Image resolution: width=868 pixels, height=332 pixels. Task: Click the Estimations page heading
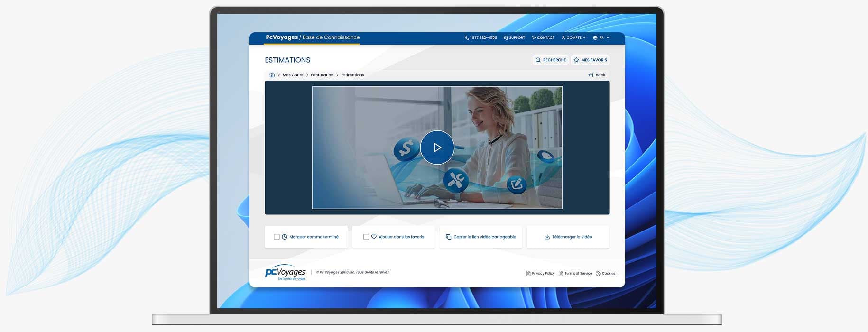(x=287, y=60)
